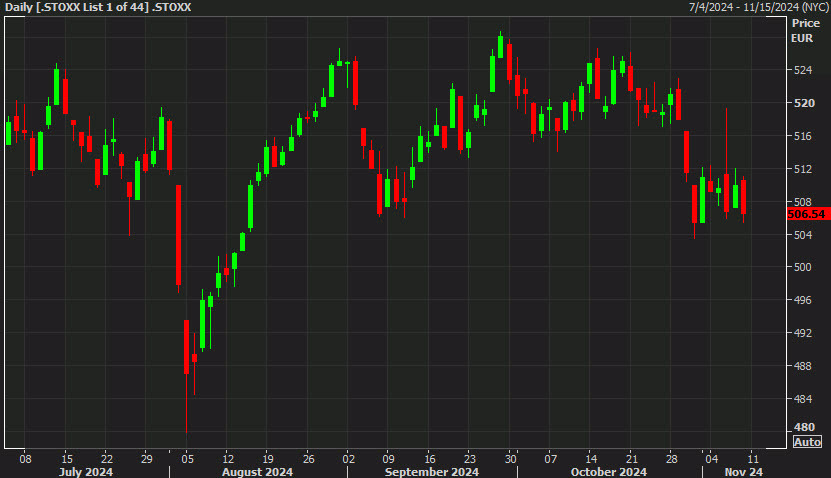The height and width of the screenshot is (478, 831).
Task: Click the 516 price axis value
Action: (803, 136)
